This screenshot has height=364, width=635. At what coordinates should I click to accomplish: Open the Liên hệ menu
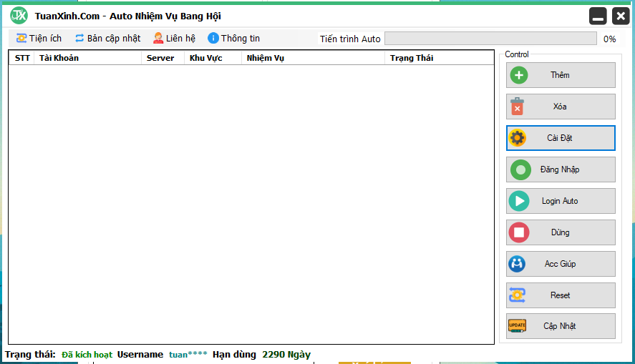(x=174, y=39)
